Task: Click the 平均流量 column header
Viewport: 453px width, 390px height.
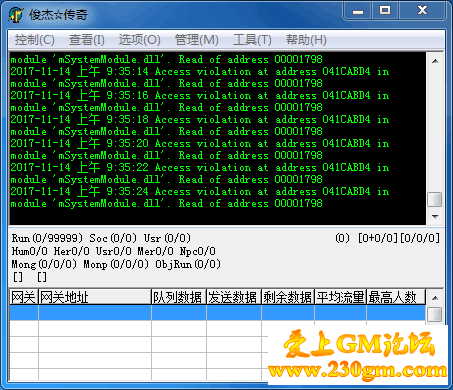Action: [340, 297]
